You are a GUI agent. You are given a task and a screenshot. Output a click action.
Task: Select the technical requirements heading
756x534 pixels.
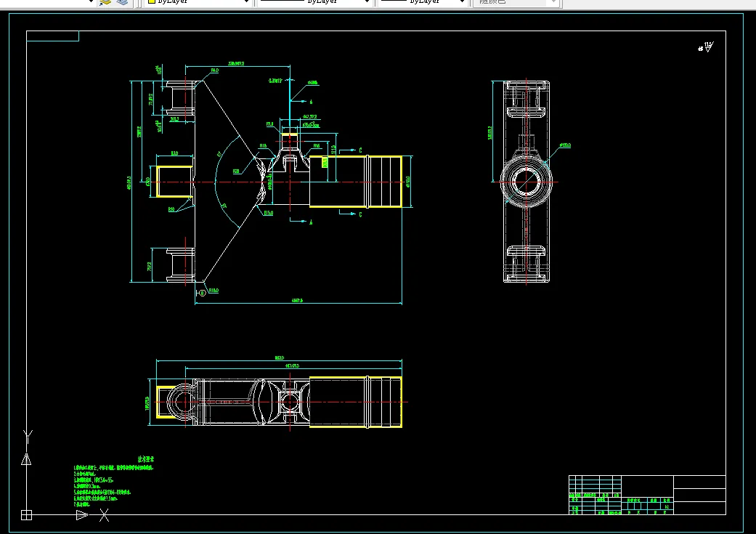pos(145,460)
